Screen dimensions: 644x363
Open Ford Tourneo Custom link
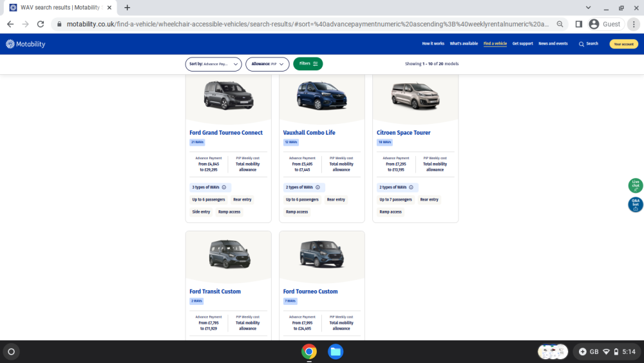(x=310, y=291)
